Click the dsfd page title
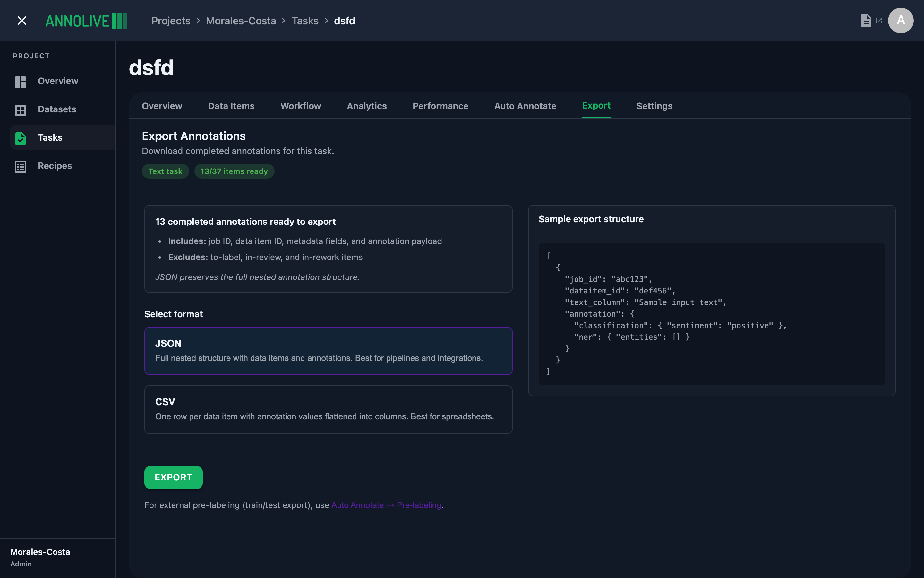Image resolution: width=924 pixels, height=578 pixels. [x=151, y=68]
